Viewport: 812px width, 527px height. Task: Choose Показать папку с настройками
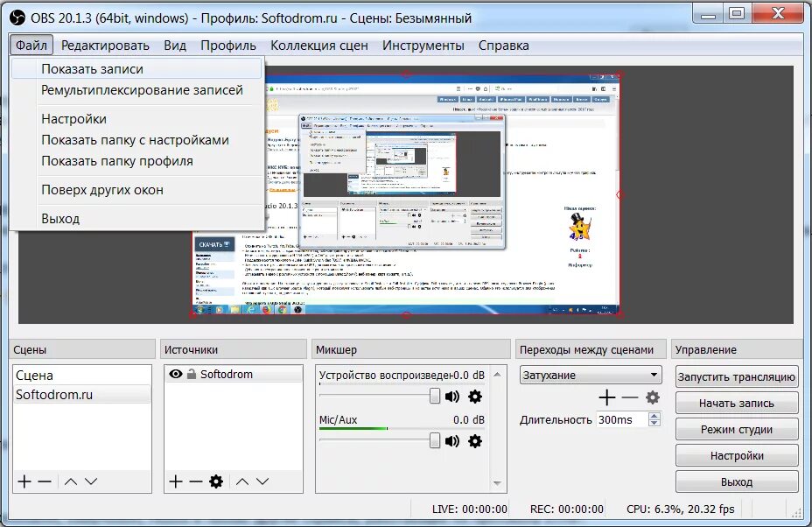(x=136, y=140)
